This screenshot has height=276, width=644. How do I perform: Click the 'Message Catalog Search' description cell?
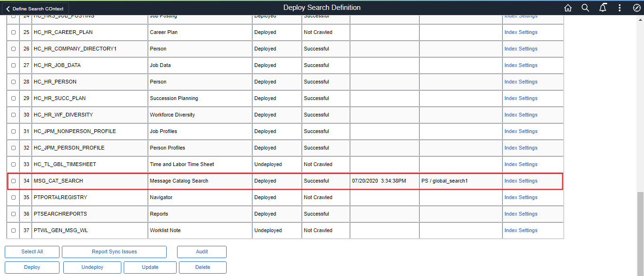pos(200,181)
